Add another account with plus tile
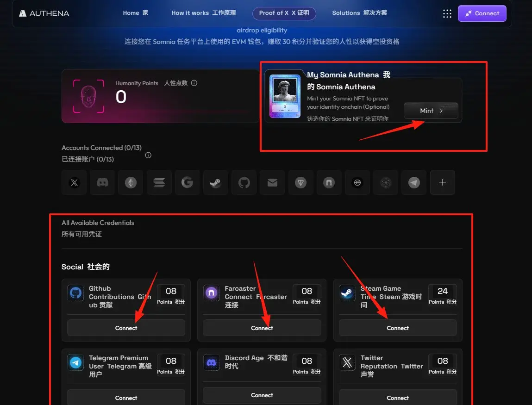This screenshot has width=532, height=405. point(443,182)
